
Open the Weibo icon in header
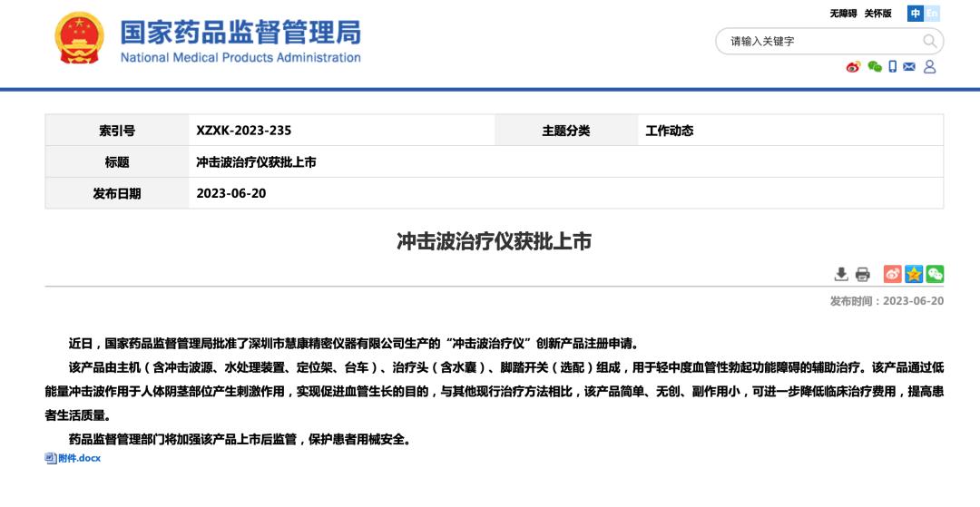pos(853,67)
